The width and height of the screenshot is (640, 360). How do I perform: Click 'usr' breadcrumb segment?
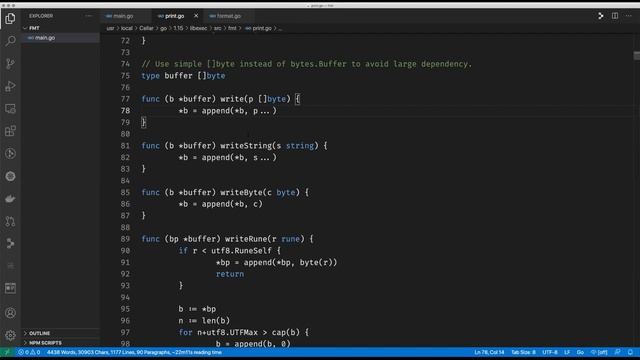click(x=111, y=29)
